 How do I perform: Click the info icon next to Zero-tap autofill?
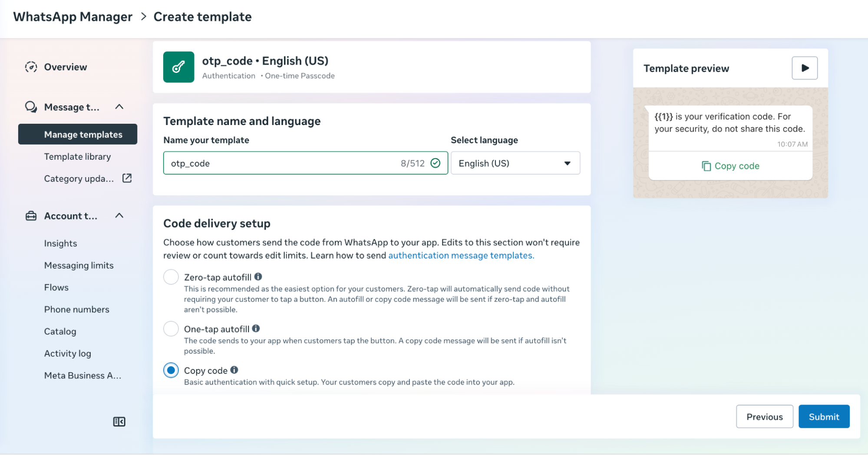258,277
